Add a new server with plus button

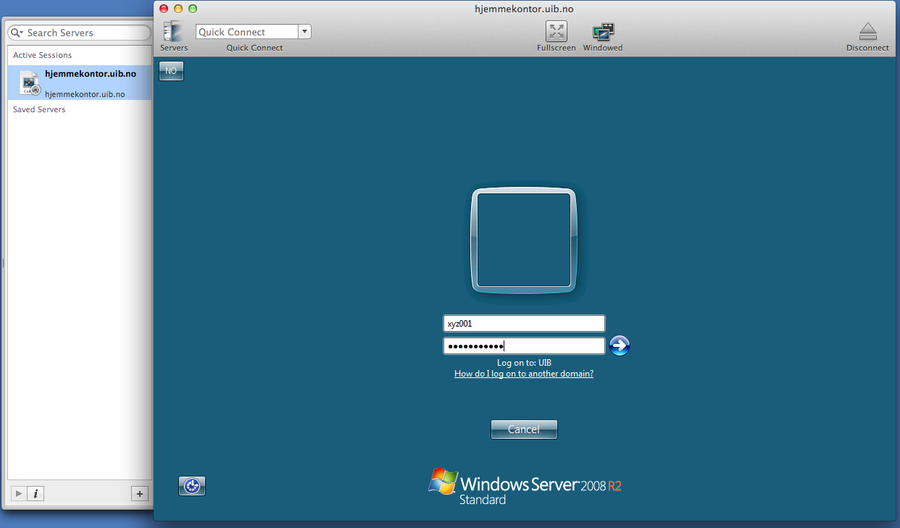(139, 493)
